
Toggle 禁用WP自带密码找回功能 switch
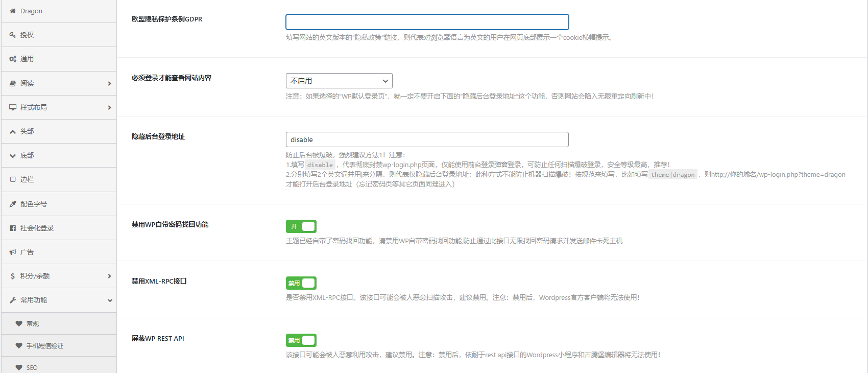[301, 226]
